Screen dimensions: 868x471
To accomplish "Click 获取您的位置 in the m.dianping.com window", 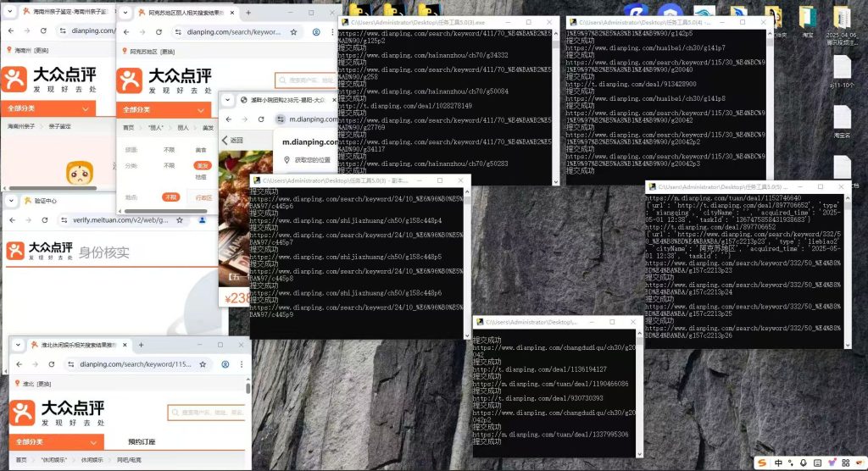I will pos(312,159).
